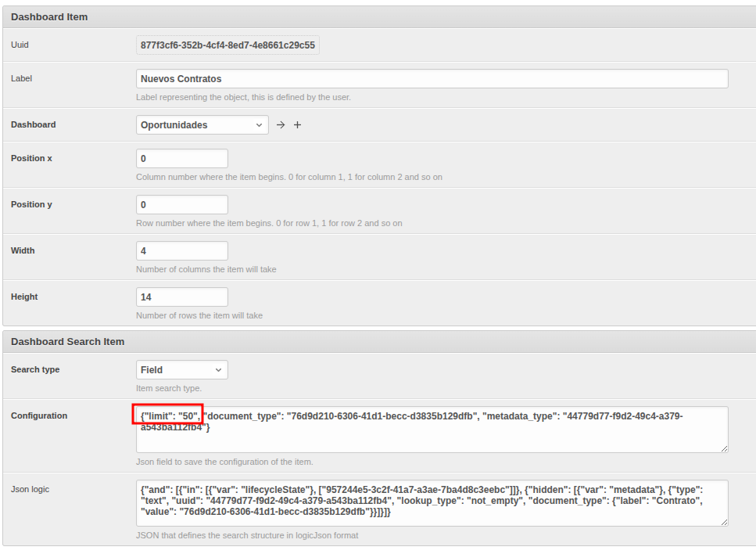Grab the Json logic textarea resize handle
756x554 pixels.
coord(724,522)
